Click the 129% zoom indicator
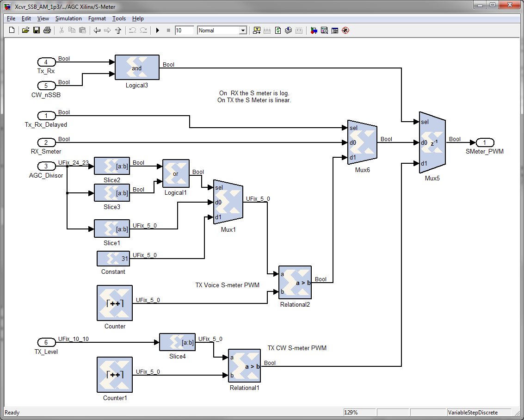Image resolution: width=524 pixels, height=420 pixels. pos(359,412)
